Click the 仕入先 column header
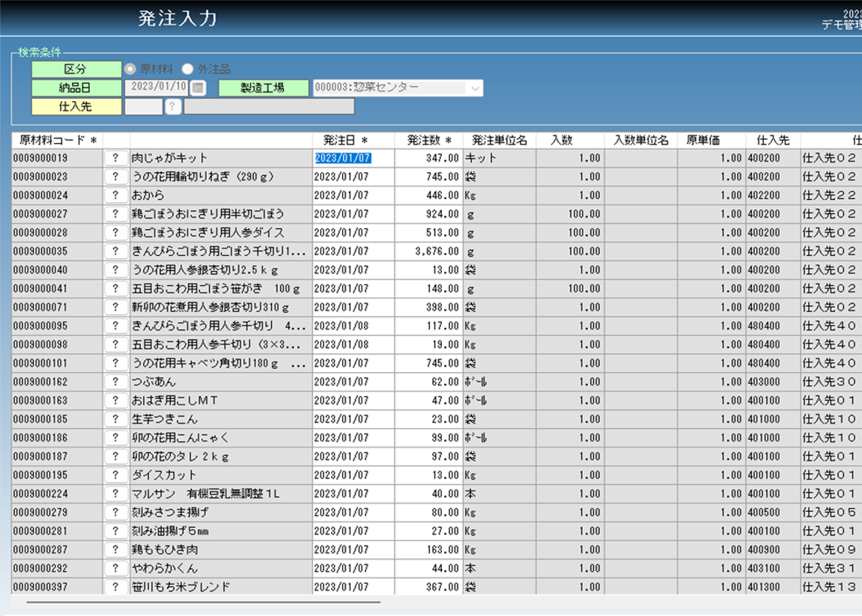The image size is (862, 616). click(773, 141)
